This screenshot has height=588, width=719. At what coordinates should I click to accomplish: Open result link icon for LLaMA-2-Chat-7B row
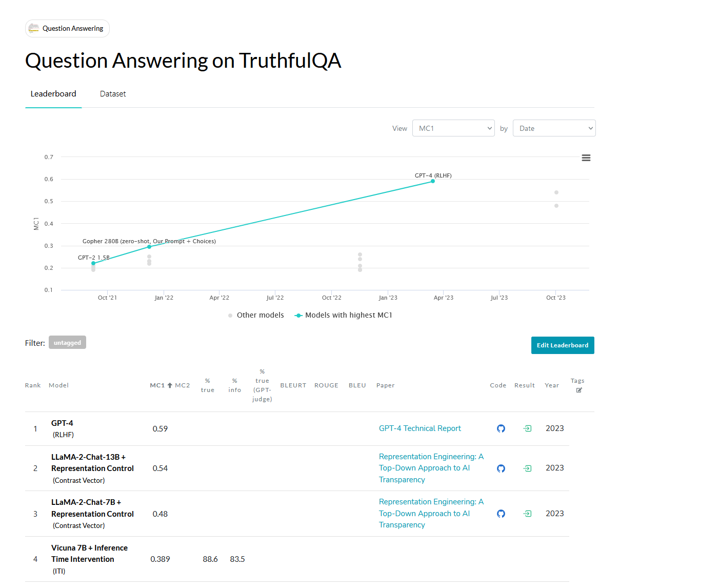coord(527,514)
